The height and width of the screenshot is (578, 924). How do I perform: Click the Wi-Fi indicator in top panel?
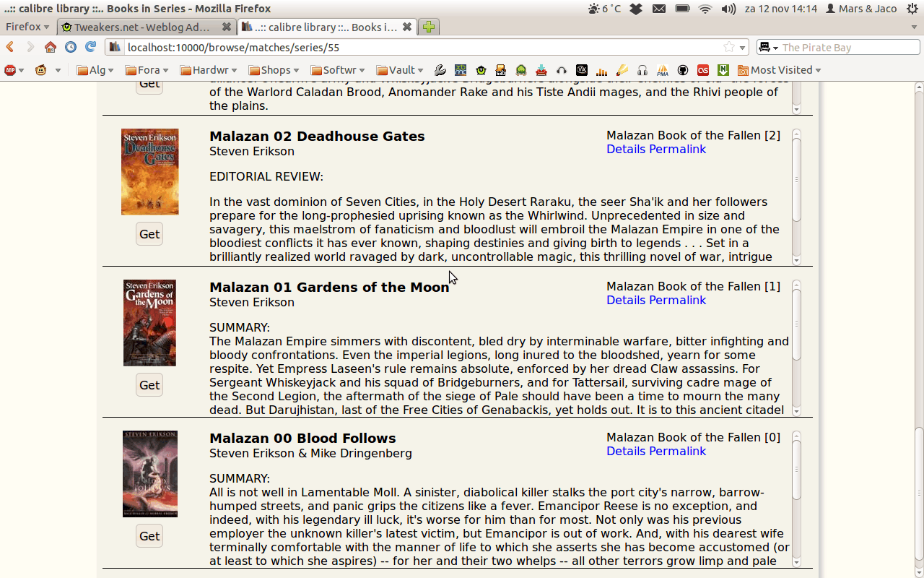[705, 9]
